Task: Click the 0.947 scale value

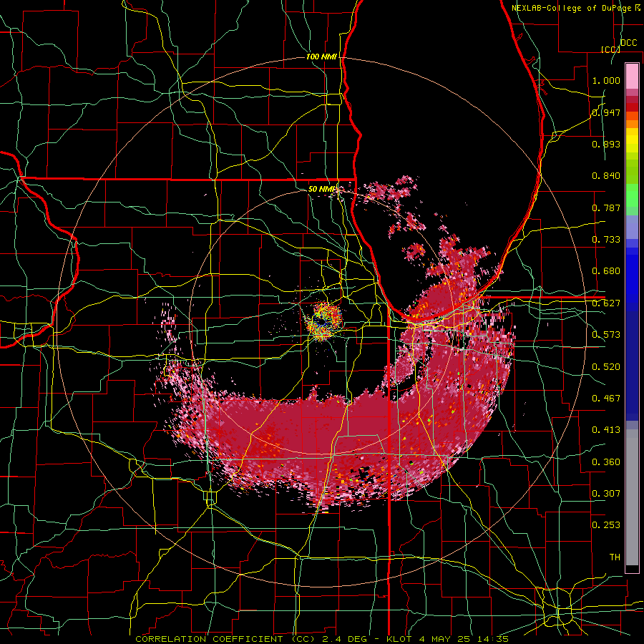Action: [606, 112]
